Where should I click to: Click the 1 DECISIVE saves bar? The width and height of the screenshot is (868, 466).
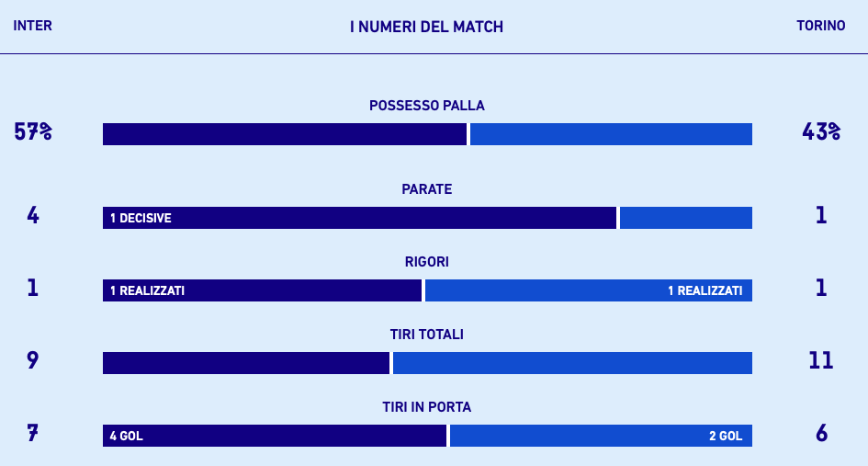click(x=359, y=218)
